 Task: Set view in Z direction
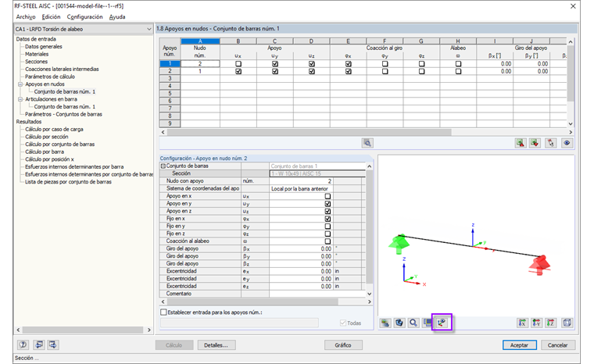point(550,323)
